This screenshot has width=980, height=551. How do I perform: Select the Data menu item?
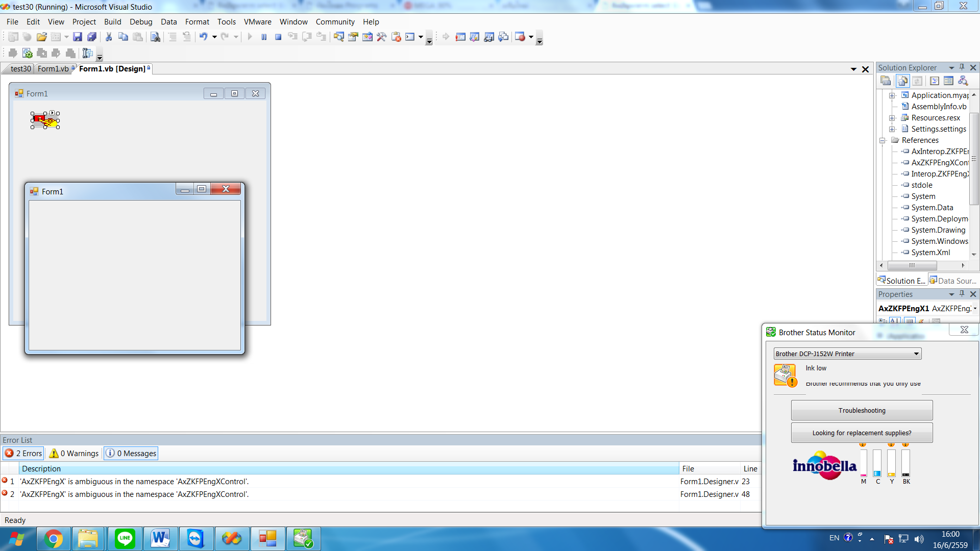[169, 21]
